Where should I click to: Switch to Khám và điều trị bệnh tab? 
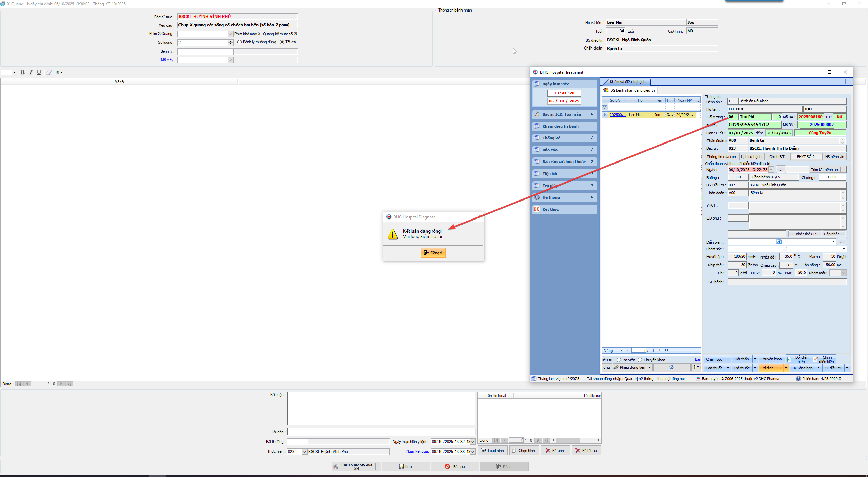point(627,82)
